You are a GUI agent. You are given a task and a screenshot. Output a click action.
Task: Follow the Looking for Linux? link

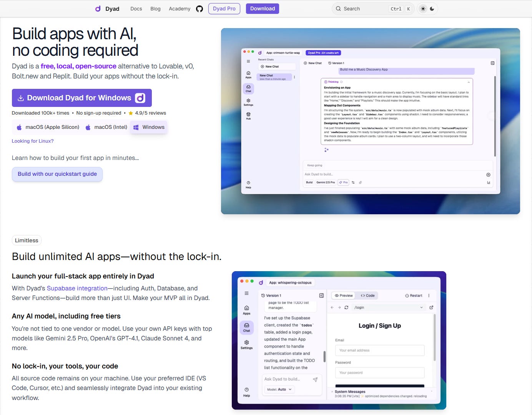33,141
